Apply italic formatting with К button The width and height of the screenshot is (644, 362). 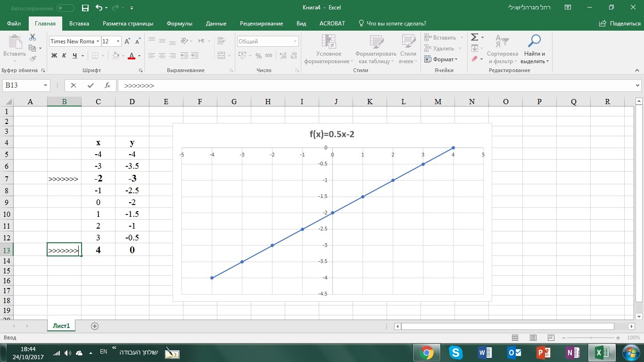(64, 56)
